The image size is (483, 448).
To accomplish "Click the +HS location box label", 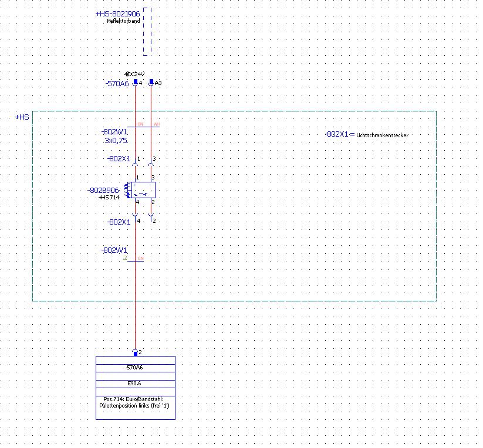I will (x=22, y=118).
